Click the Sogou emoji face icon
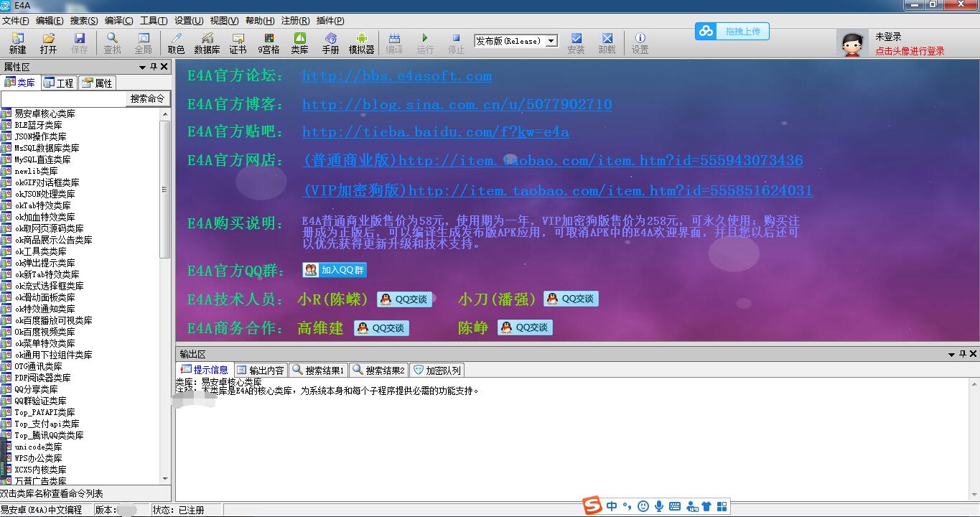This screenshot has width=980, height=517. tap(643, 506)
